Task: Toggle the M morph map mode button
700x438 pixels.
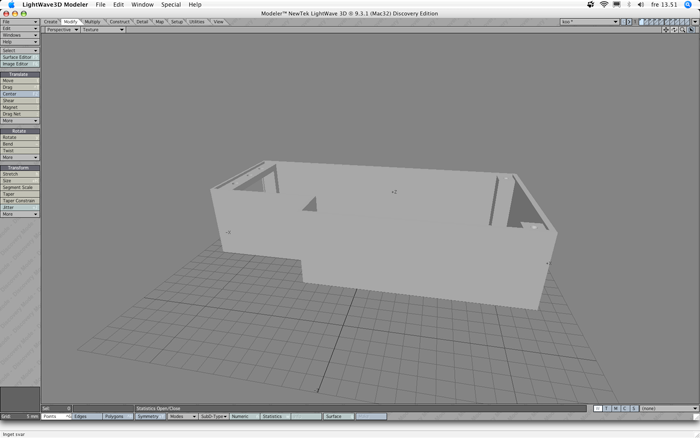Action: coord(616,409)
